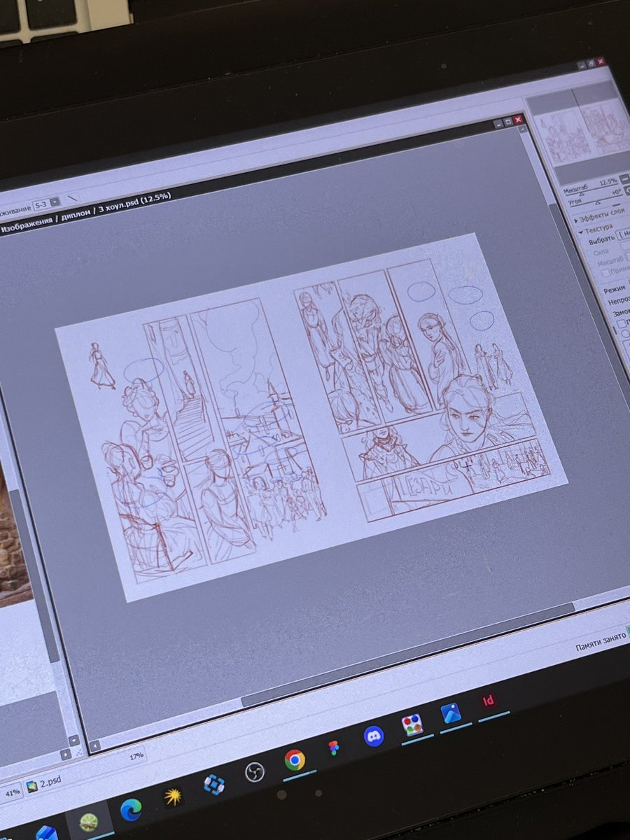
Task: Open the colorful four-dot app on the taskbar
Action: coord(412,724)
